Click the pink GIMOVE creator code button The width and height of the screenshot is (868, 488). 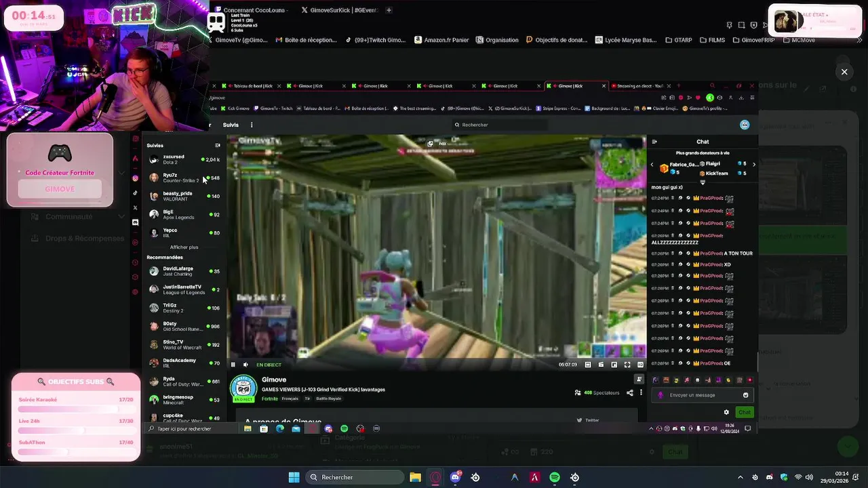coord(60,189)
